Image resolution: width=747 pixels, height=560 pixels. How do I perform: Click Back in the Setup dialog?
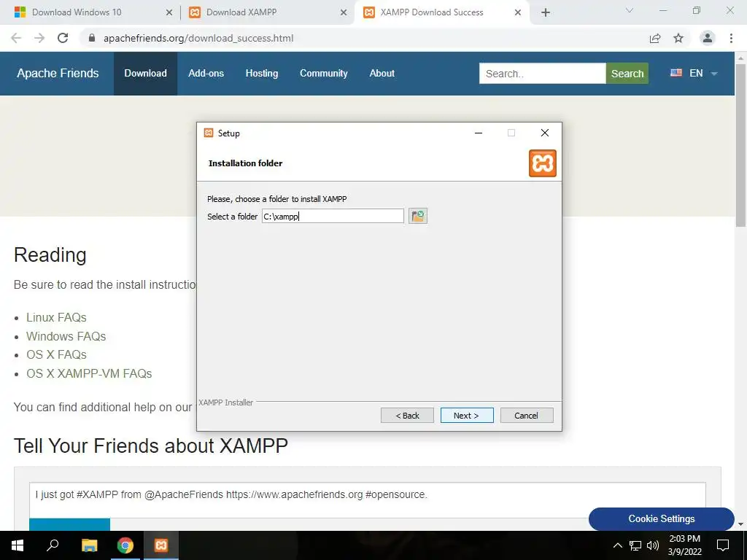(x=407, y=415)
